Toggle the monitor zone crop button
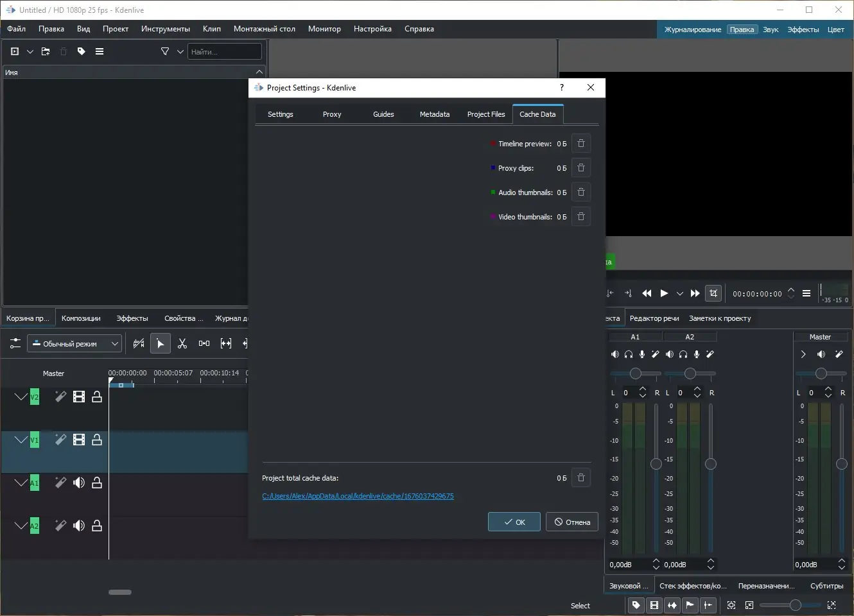Image resolution: width=854 pixels, height=616 pixels. tap(713, 294)
